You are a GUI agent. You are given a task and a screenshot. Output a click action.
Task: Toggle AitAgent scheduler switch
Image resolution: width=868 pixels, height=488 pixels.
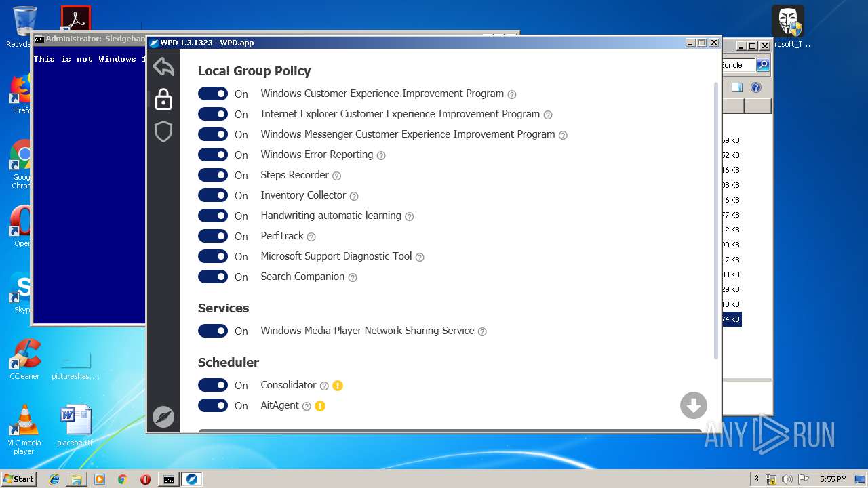213,405
